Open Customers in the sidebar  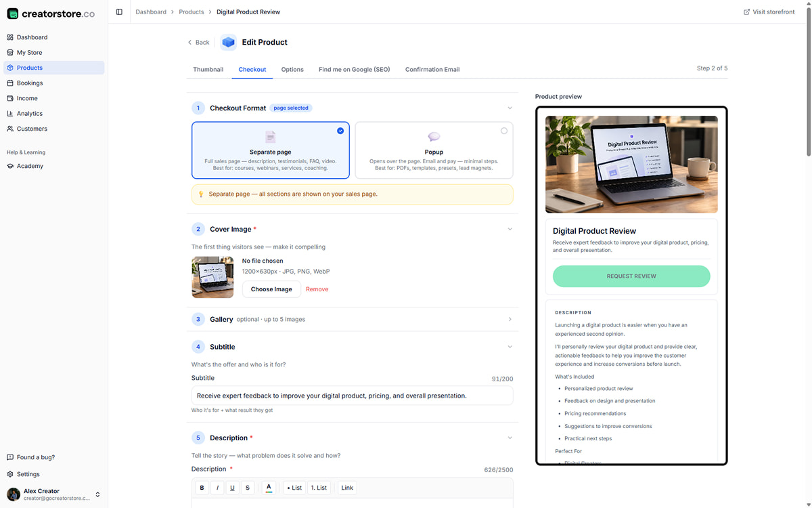(54, 129)
